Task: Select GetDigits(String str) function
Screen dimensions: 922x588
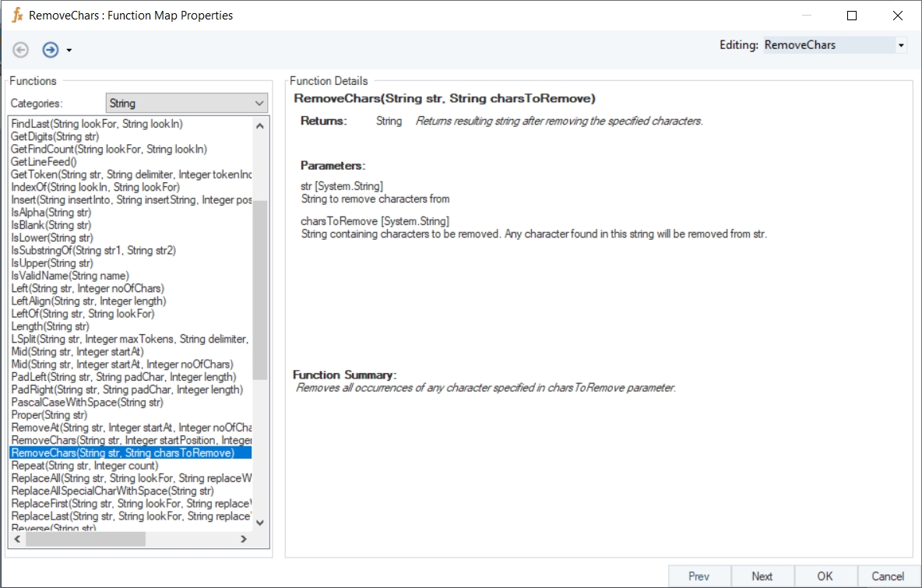Action: (x=55, y=136)
